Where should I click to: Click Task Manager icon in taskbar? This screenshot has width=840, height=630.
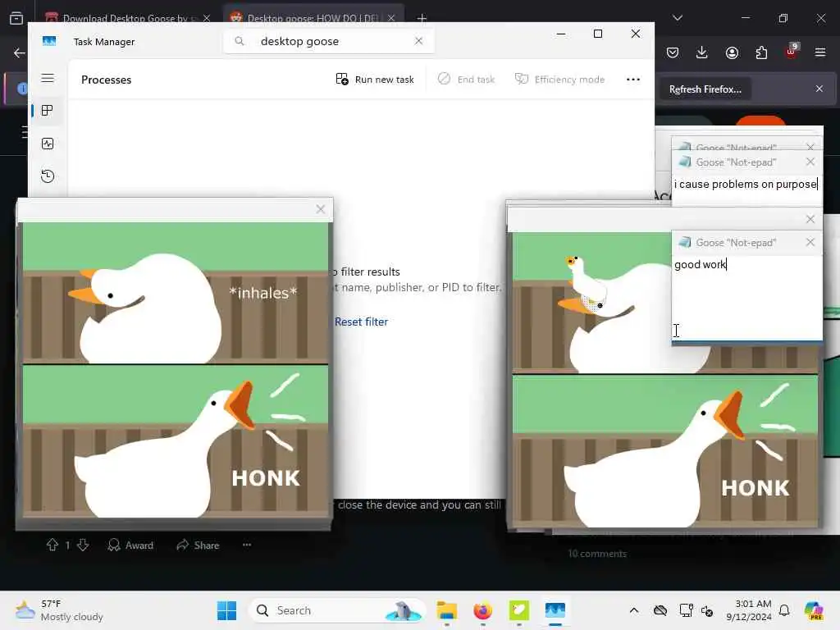click(x=555, y=610)
